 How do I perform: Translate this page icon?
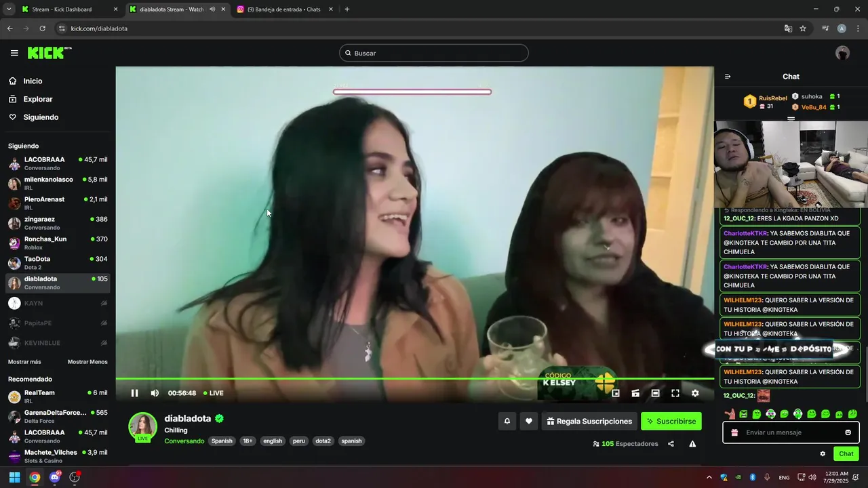coord(788,28)
